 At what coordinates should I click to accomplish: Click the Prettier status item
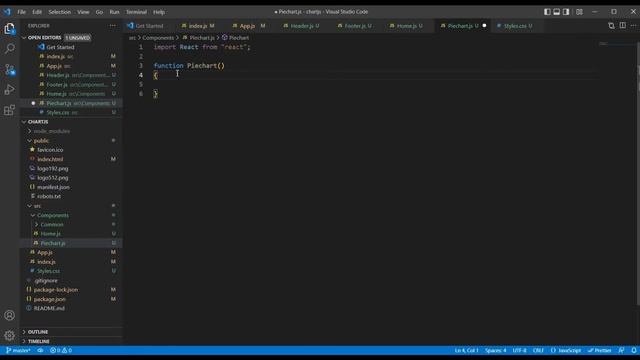(x=600, y=350)
